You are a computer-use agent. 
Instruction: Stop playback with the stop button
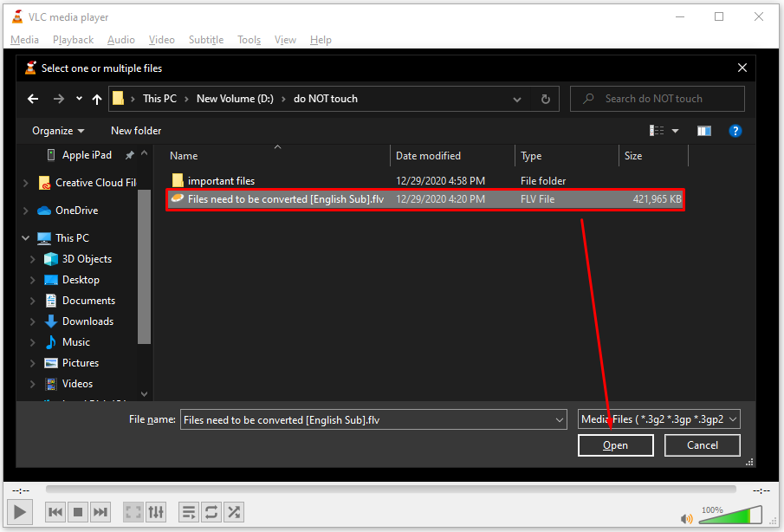point(77,512)
